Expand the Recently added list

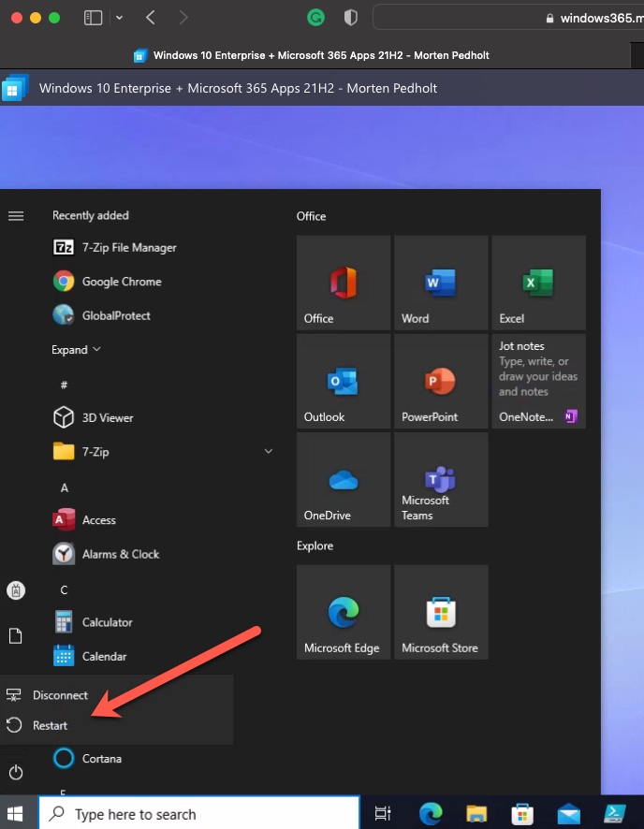pyautogui.click(x=76, y=349)
